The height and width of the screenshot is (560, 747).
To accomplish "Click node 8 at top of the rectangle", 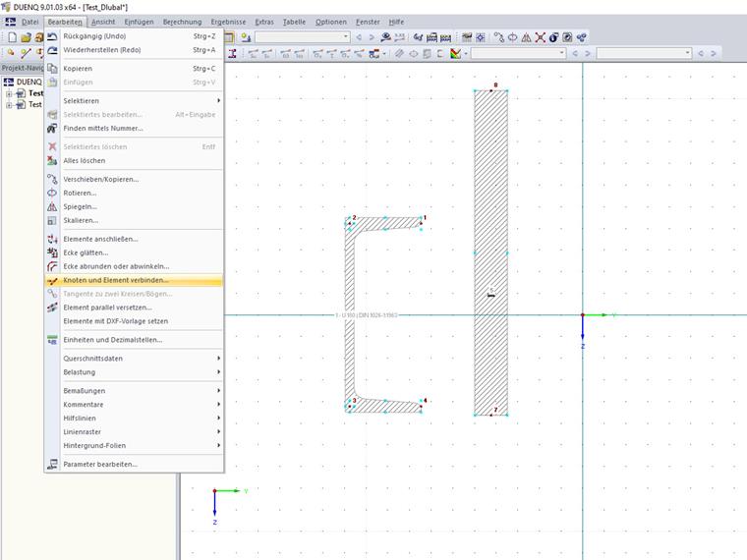I will (x=491, y=90).
